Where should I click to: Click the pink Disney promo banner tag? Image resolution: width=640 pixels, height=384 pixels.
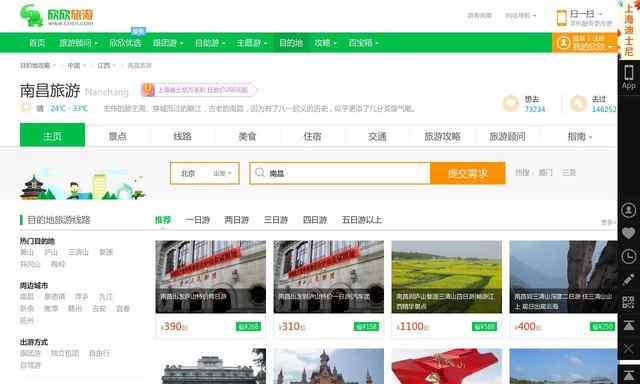coord(199,90)
